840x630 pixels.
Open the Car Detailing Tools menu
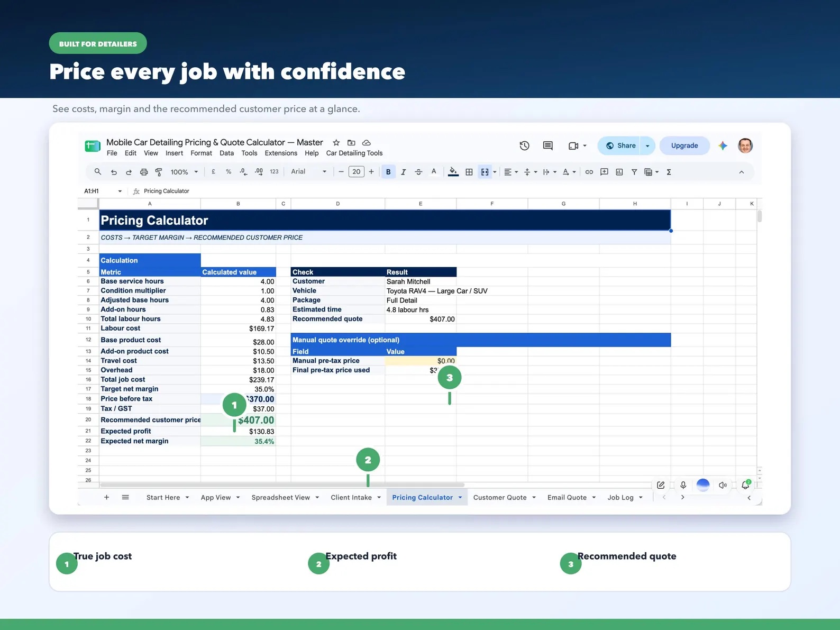coord(354,153)
